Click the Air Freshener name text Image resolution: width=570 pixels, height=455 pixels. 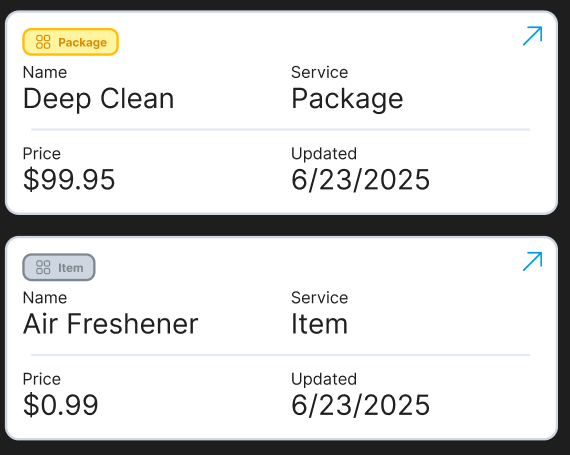(x=111, y=324)
